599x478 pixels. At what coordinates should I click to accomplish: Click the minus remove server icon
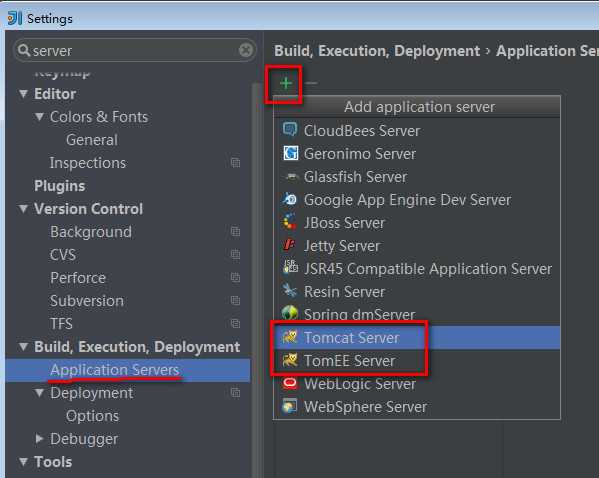tap(311, 83)
